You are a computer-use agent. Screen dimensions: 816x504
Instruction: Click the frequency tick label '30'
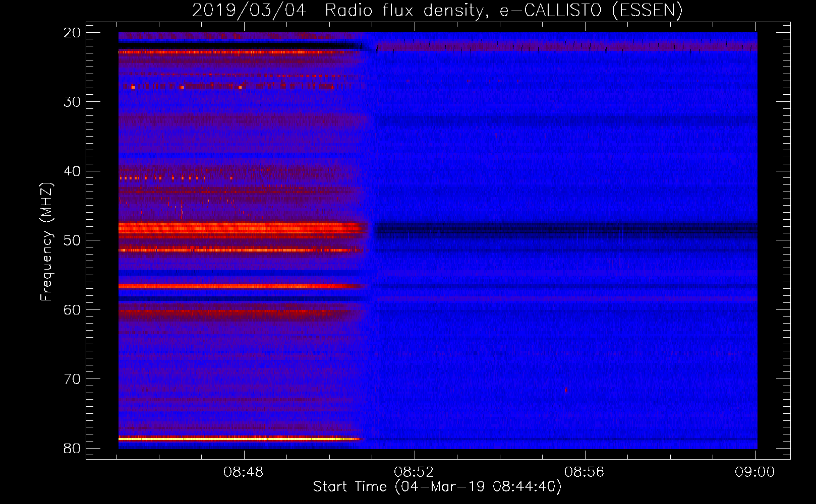(x=72, y=102)
